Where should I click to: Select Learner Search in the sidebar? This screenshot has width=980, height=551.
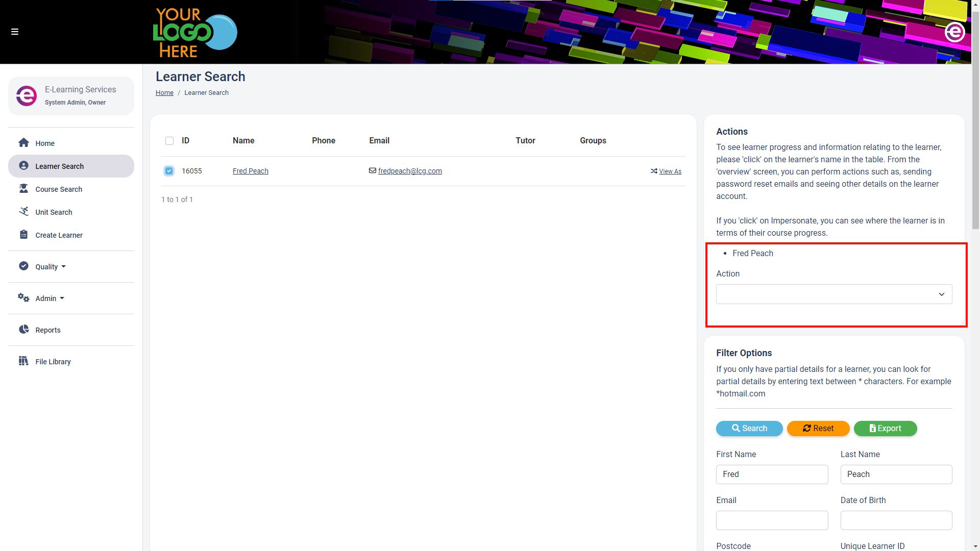[71, 166]
